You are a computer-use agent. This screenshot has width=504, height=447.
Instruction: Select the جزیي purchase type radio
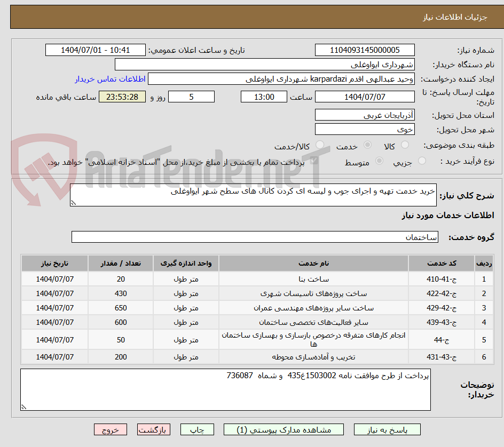[x=422, y=161]
